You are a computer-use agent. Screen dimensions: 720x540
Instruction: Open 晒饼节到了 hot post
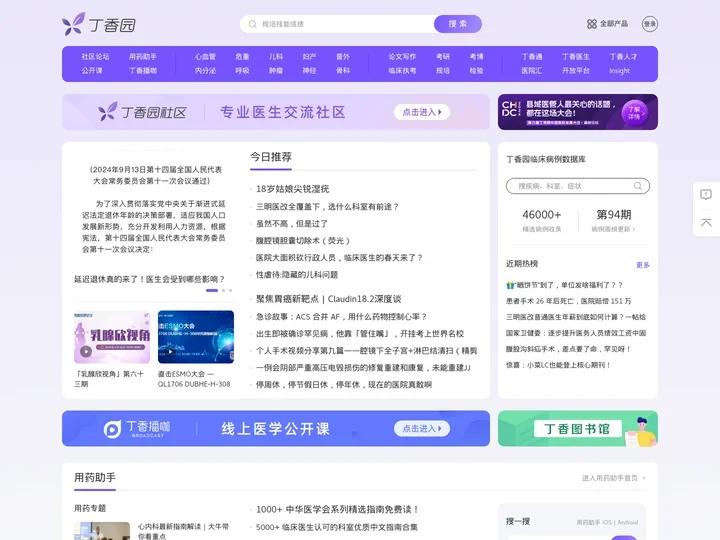[565, 285]
